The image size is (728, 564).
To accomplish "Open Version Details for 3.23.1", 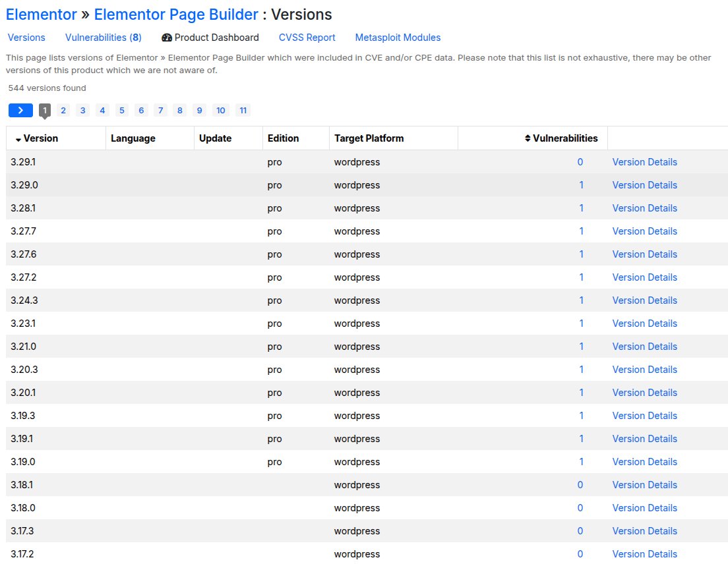I will [644, 324].
